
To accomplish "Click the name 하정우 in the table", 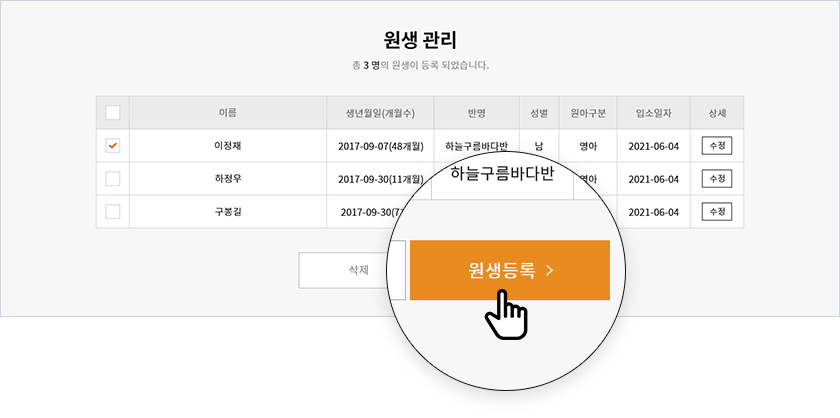I will (x=228, y=178).
